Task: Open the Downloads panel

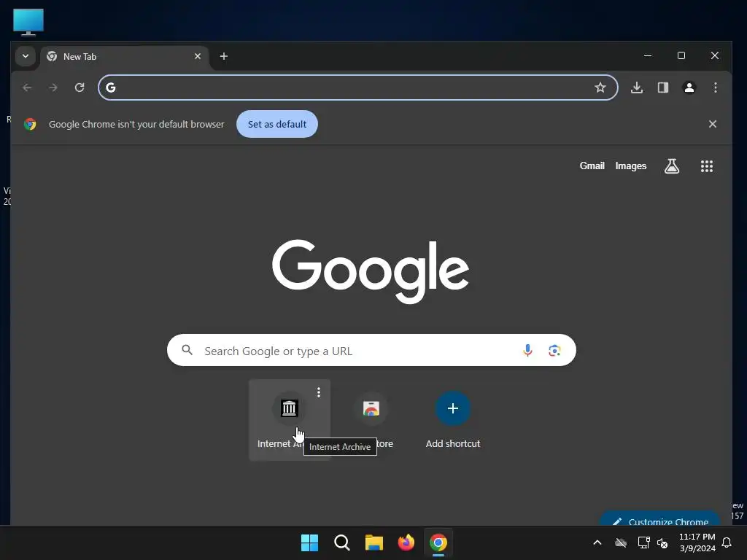Action: click(637, 87)
